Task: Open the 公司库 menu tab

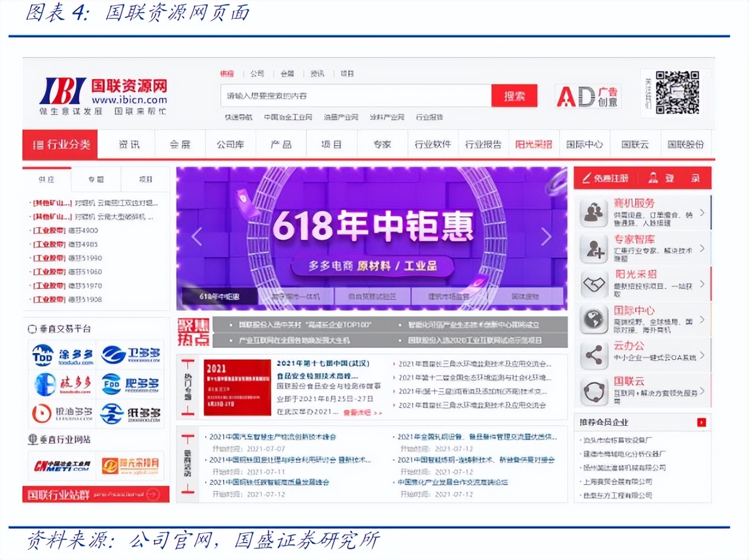Action: click(x=230, y=144)
